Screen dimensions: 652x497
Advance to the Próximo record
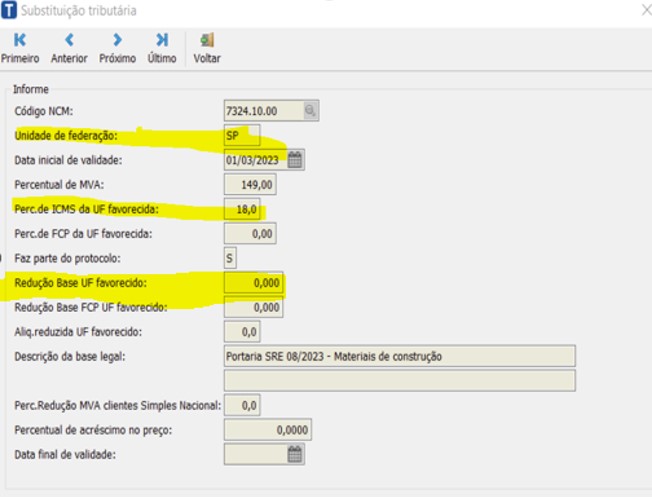(117, 46)
